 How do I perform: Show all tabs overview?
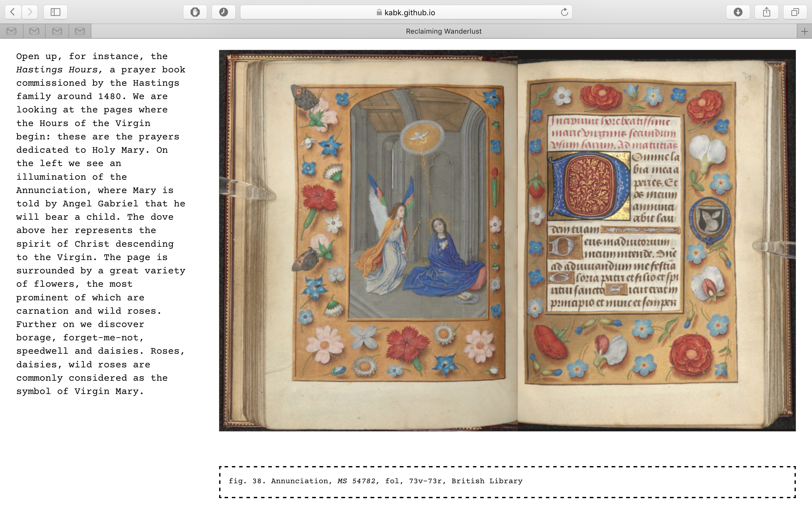pyautogui.click(x=795, y=12)
